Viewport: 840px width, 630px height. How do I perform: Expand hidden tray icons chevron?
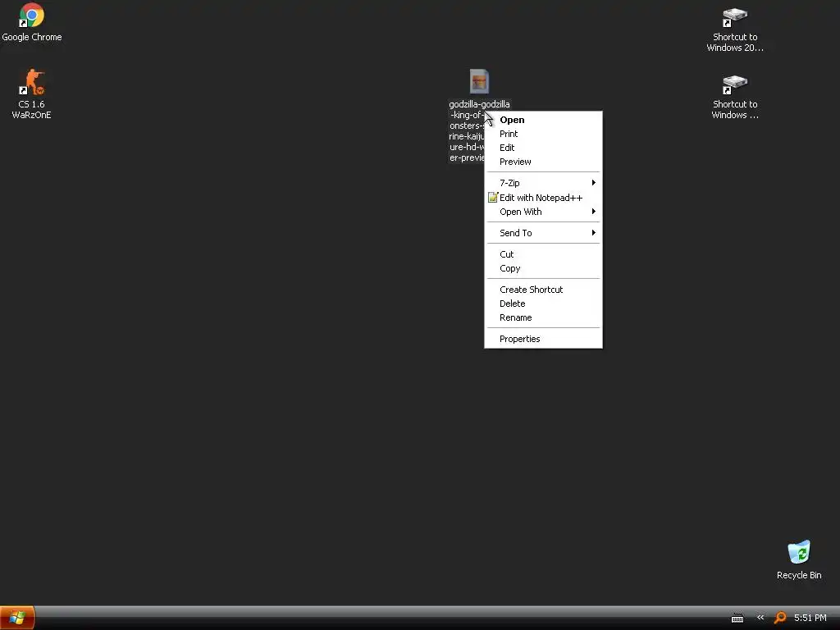pos(760,618)
